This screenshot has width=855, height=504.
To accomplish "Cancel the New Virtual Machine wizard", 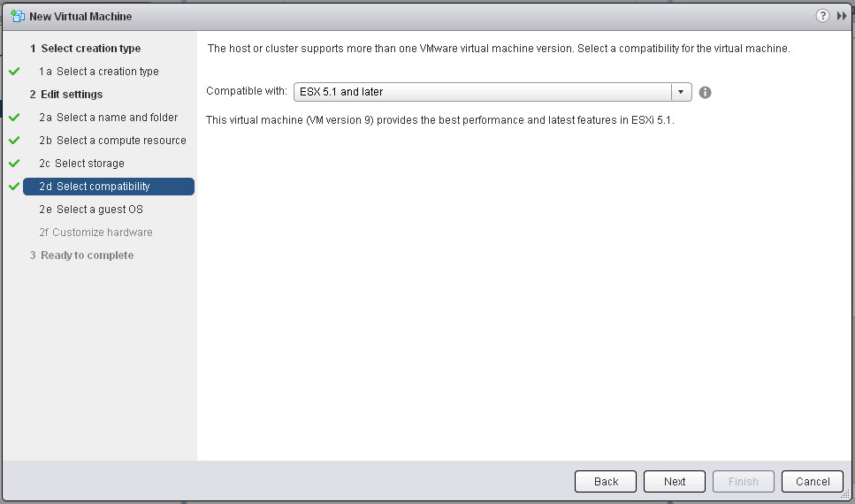I will point(813,481).
